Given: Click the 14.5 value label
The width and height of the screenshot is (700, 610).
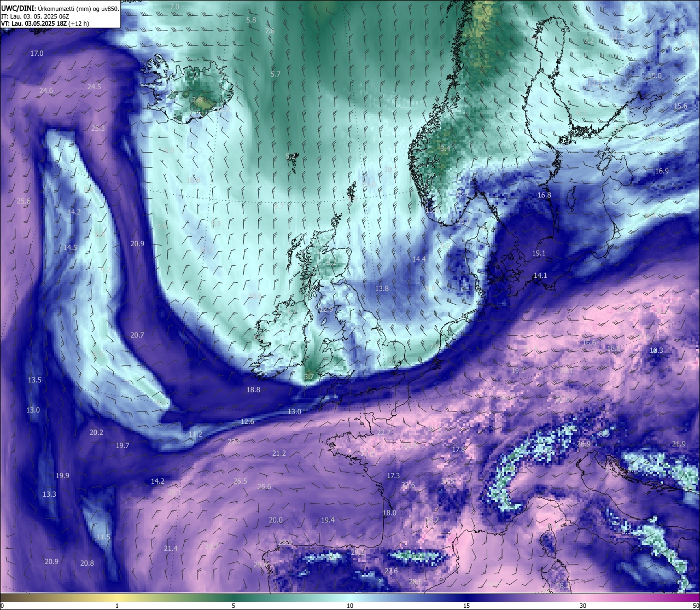Looking at the screenshot, I should 70,247.
